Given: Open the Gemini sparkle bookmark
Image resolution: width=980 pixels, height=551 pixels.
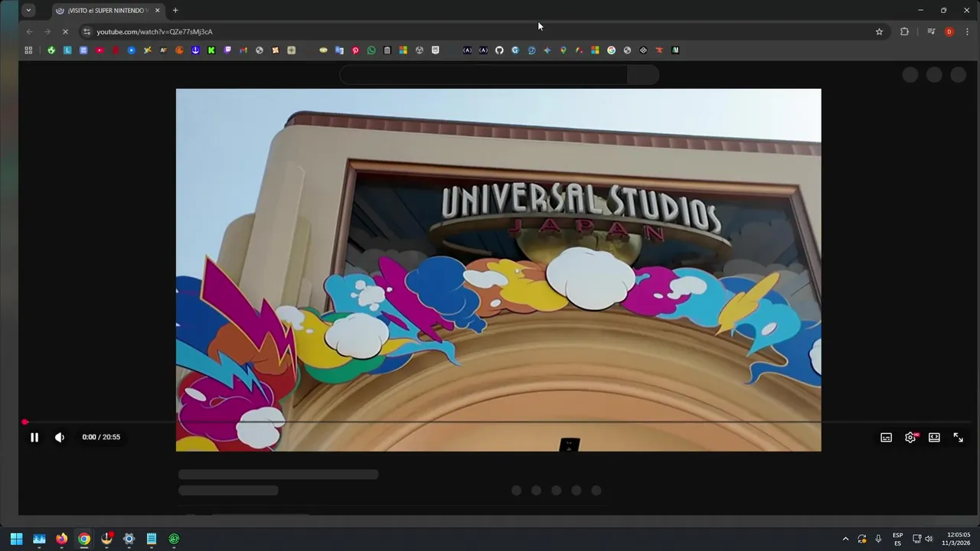Looking at the screenshot, I should [x=547, y=50].
